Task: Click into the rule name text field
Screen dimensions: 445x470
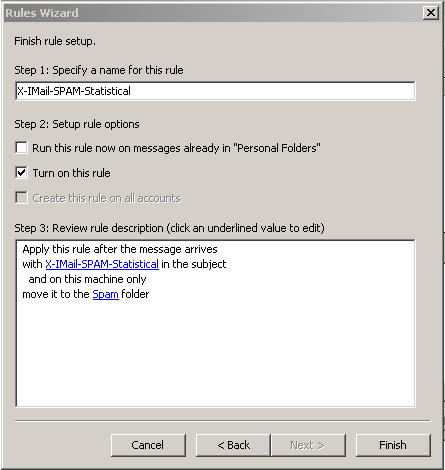Action: click(215, 91)
